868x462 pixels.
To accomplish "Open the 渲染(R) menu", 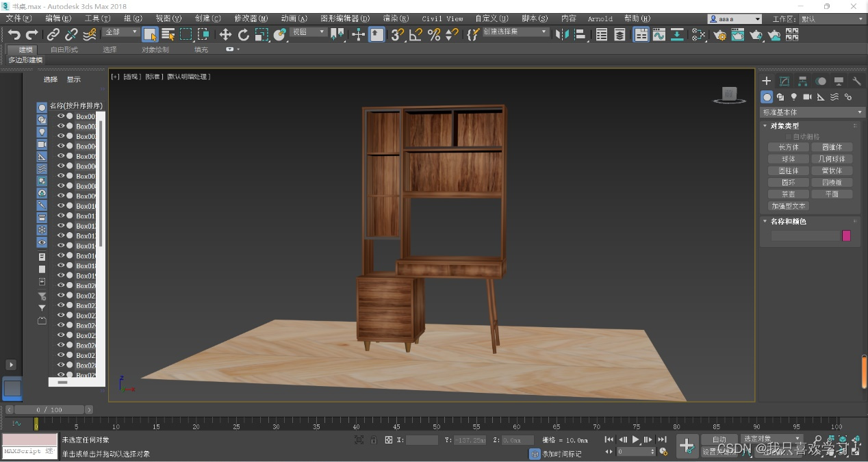I will 394,18.
